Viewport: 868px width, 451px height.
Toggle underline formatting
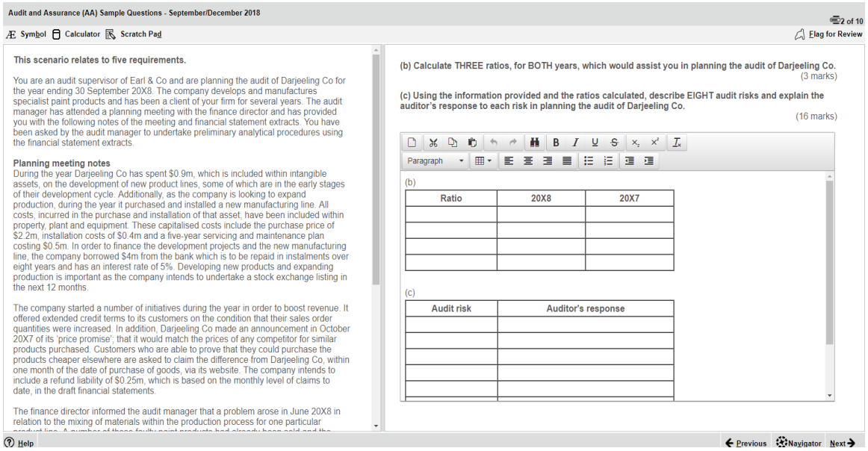[595, 143]
